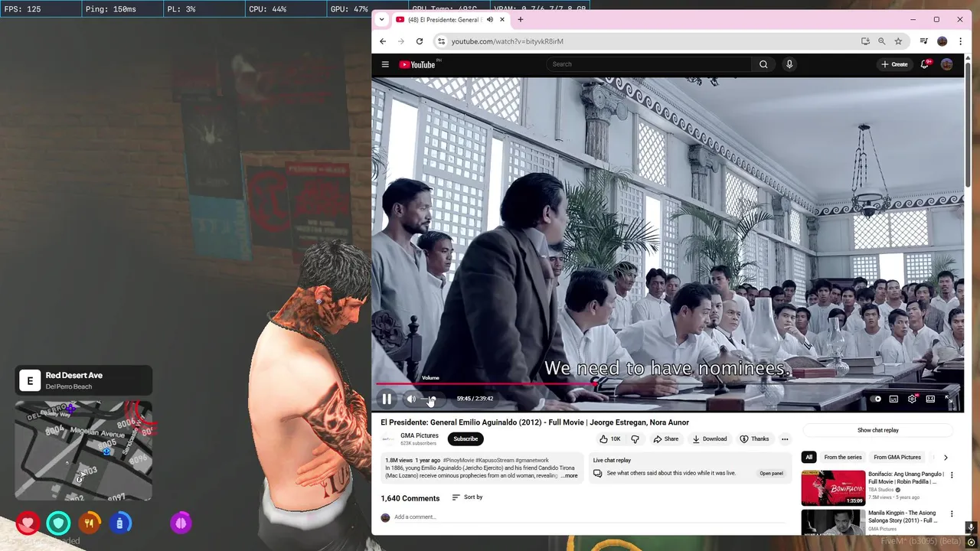Open Chrome three-dot menu
The width and height of the screenshot is (980, 551).
[x=960, y=41]
